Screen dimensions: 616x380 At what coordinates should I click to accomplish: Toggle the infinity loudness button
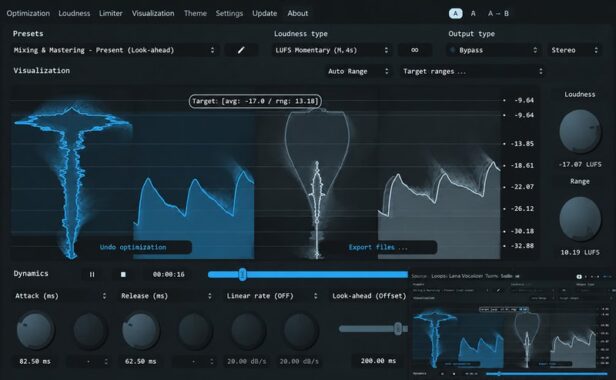[415, 50]
